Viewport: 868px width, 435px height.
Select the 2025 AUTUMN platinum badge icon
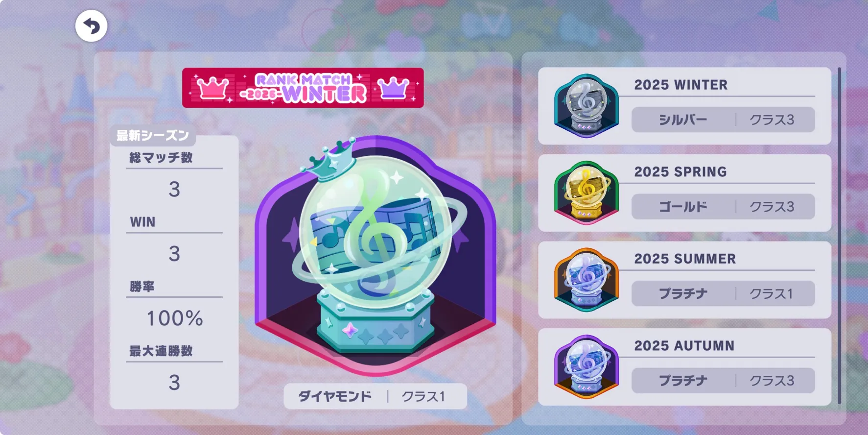586,367
